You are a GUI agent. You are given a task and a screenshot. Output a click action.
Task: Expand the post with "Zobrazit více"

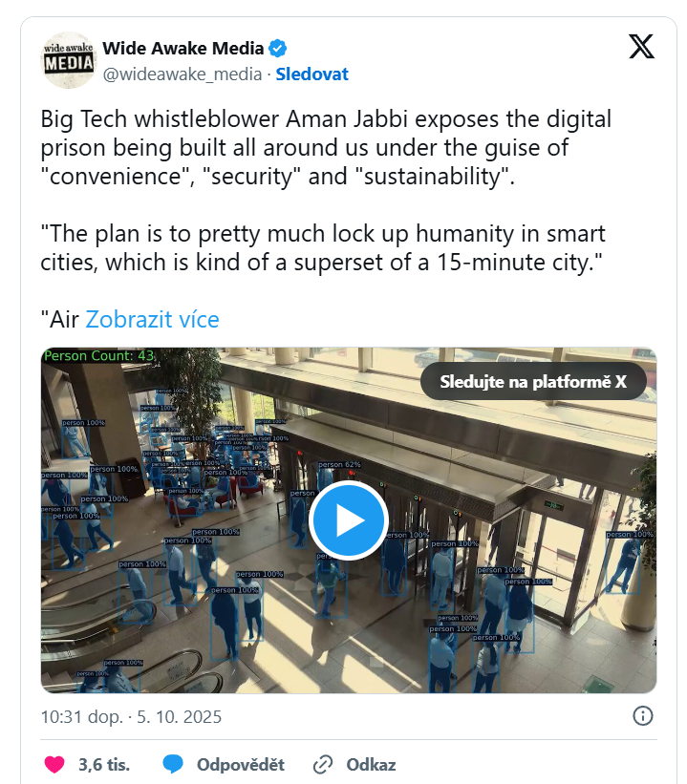[x=152, y=319]
